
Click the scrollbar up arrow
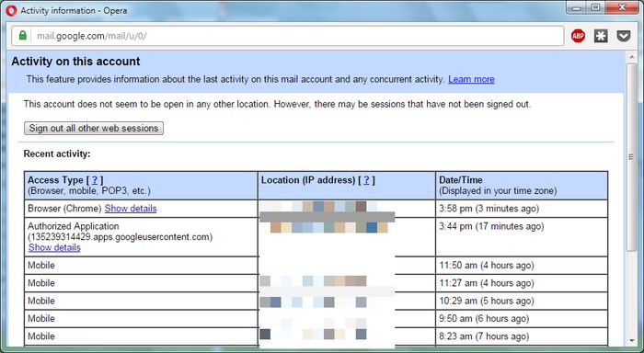[632, 58]
